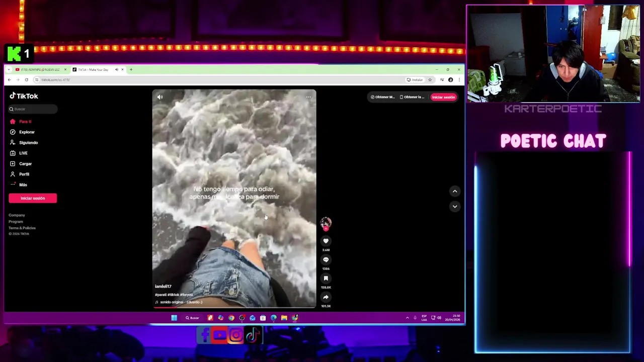This screenshot has height=362, width=644.
Task: Expand the Company footer section
Action: coord(17,215)
